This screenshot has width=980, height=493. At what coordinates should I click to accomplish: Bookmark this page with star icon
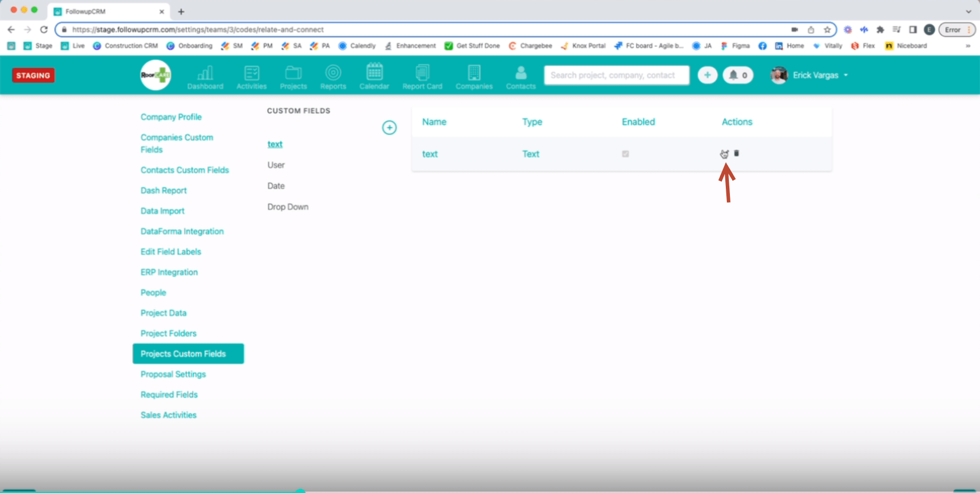(x=827, y=30)
